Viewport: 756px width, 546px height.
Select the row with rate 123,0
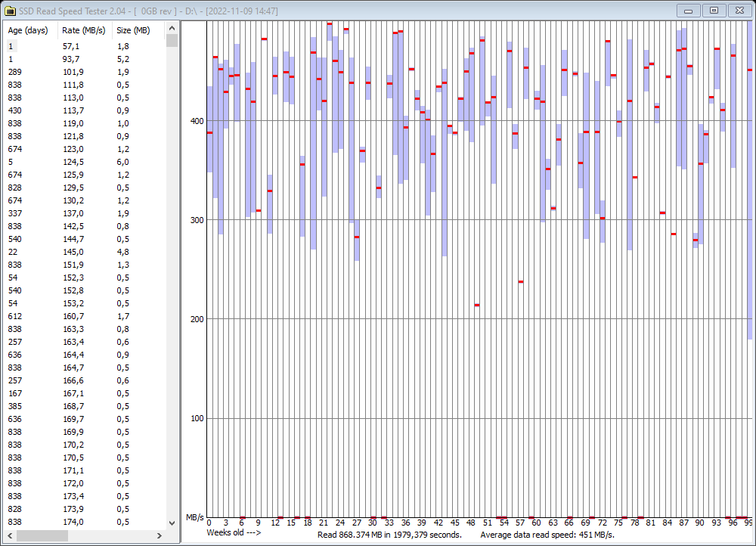(85, 149)
